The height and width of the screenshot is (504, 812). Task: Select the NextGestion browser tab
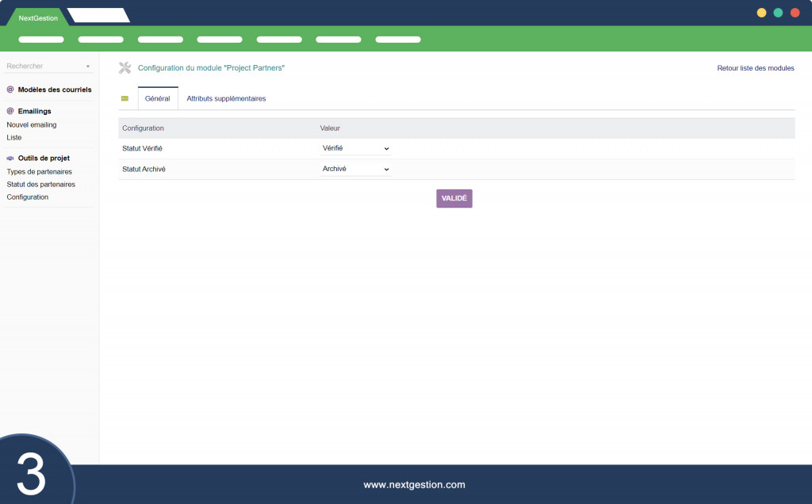[x=38, y=17]
